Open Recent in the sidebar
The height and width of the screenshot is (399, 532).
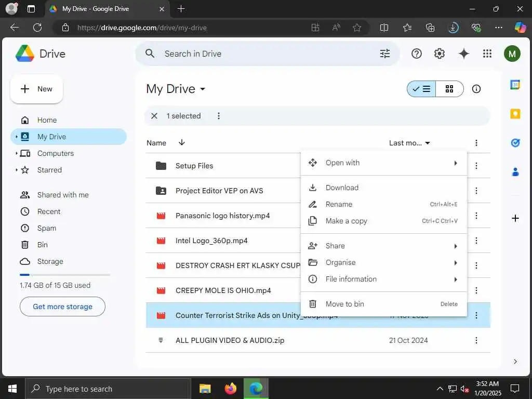pos(68,211)
